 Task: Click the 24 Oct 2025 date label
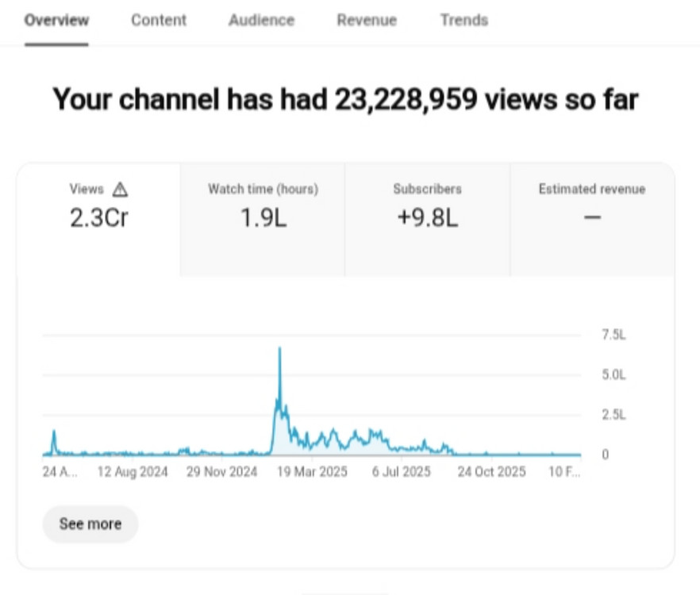click(491, 472)
